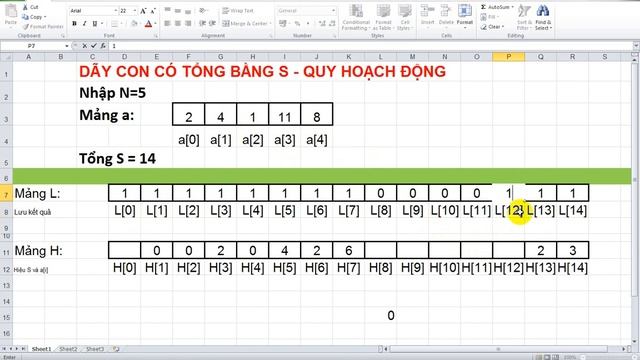Open Find & Select binoculars menu
Viewport: 640px width, 360px height.
tap(543, 17)
